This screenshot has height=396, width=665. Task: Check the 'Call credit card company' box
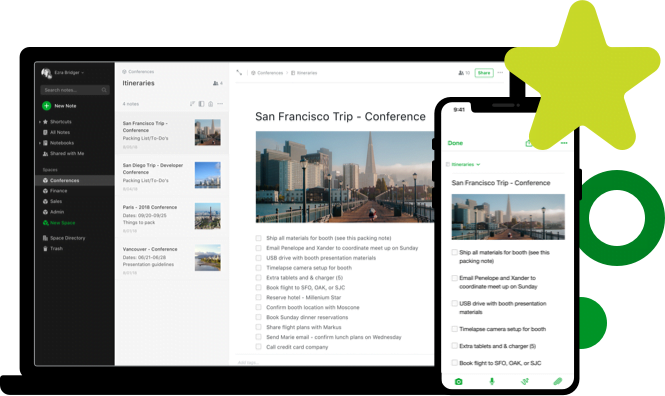pyautogui.click(x=258, y=347)
